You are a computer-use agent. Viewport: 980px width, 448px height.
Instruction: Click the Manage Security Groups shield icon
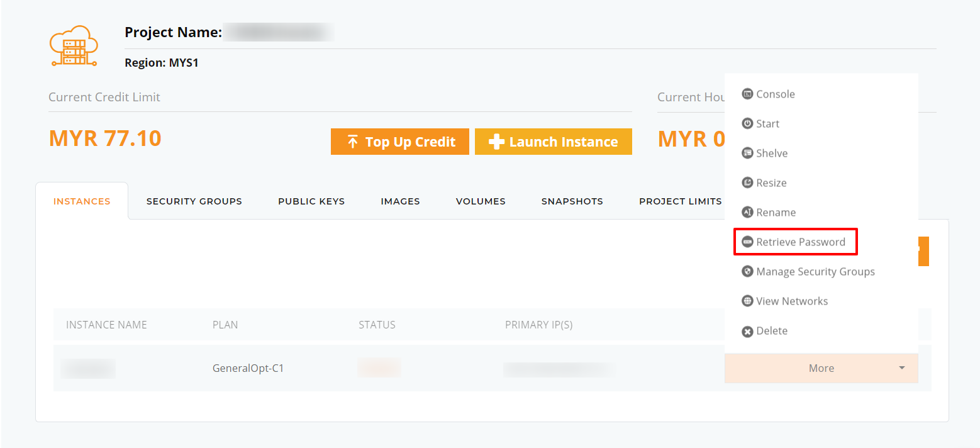coord(747,272)
